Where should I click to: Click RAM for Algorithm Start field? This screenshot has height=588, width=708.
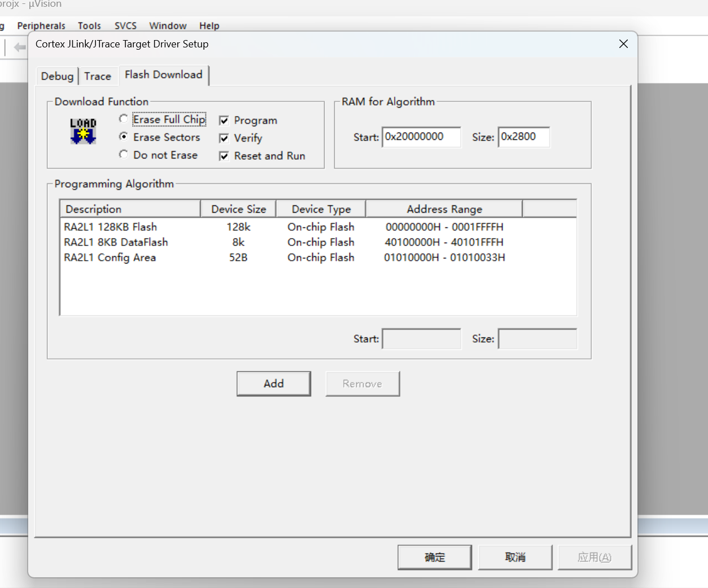click(x=422, y=137)
